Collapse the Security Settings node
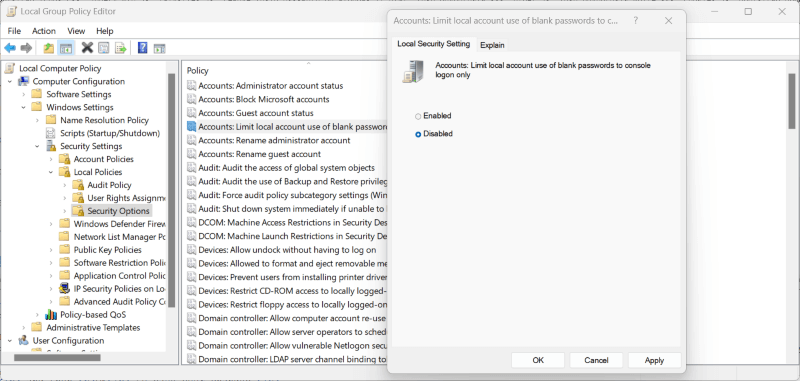800x381 pixels. pos(37,146)
